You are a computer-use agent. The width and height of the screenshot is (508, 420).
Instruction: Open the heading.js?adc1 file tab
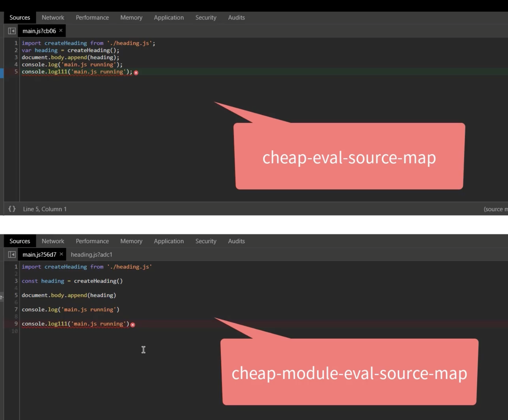click(x=91, y=254)
